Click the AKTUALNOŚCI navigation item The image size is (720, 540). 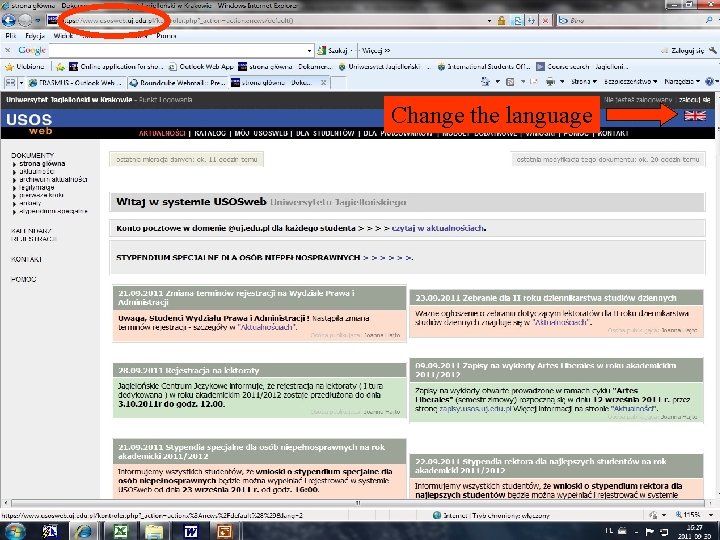point(162,133)
